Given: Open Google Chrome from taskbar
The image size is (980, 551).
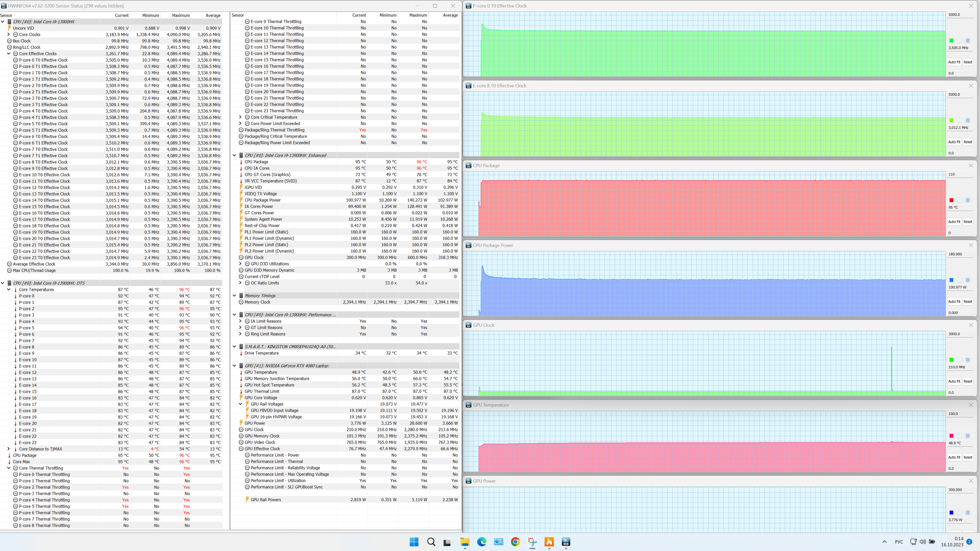Looking at the screenshot, I should [515, 542].
